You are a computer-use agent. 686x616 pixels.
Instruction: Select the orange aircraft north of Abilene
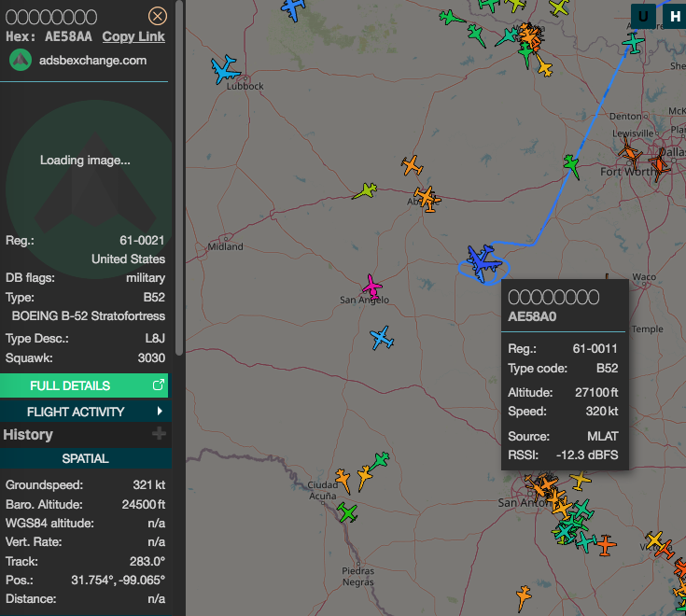(x=413, y=165)
